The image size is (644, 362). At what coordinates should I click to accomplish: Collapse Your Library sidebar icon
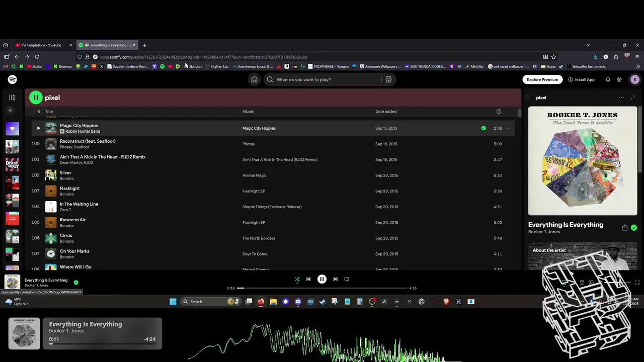tap(12, 98)
